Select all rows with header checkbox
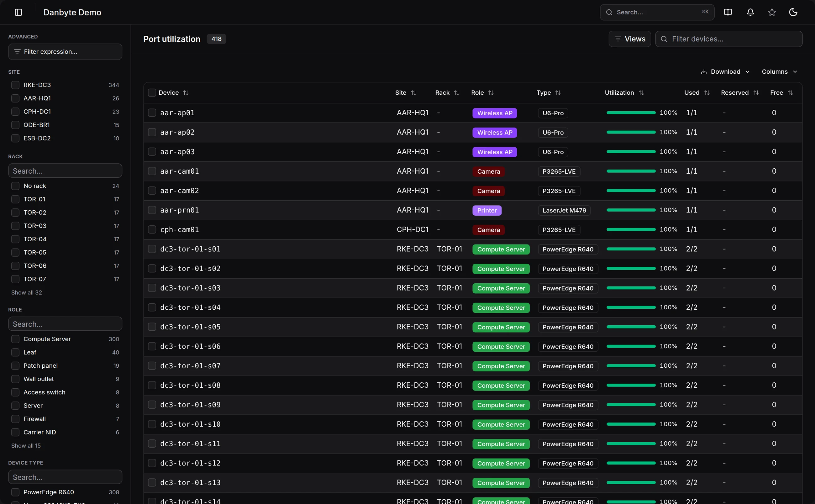This screenshot has width=815, height=504. (x=152, y=93)
